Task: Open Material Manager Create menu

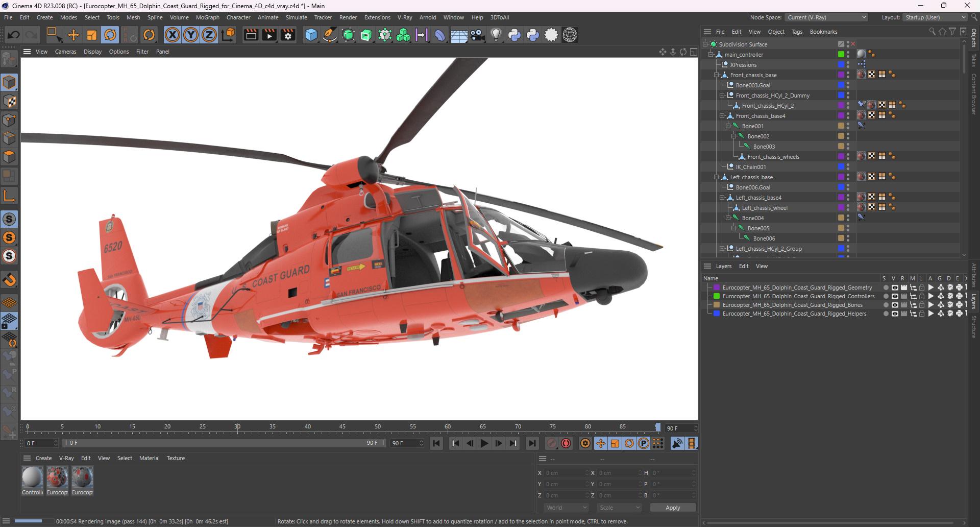Action: (43, 458)
